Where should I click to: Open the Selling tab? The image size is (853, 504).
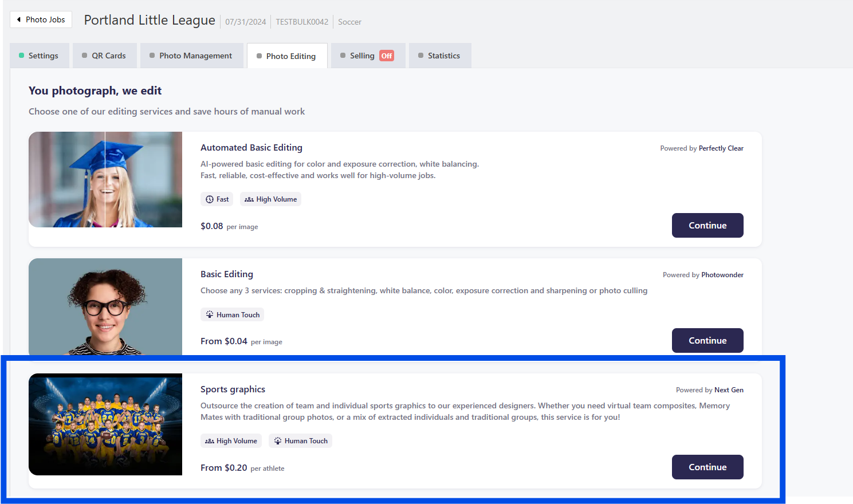click(368, 56)
